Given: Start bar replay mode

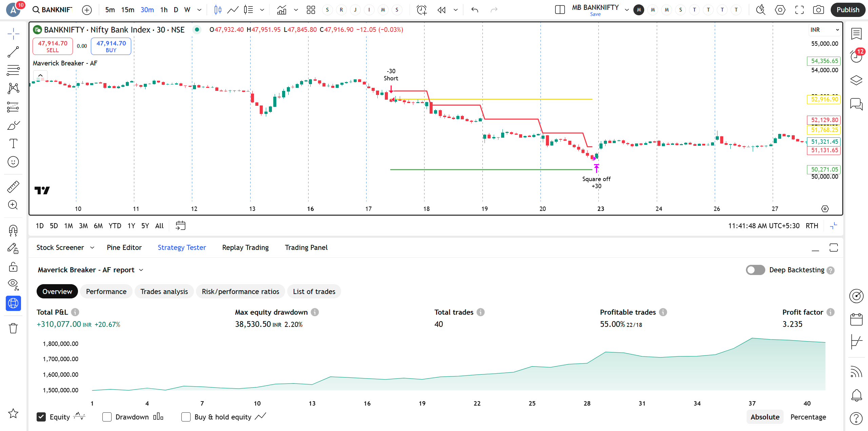Looking at the screenshot, I should [441, 10].
